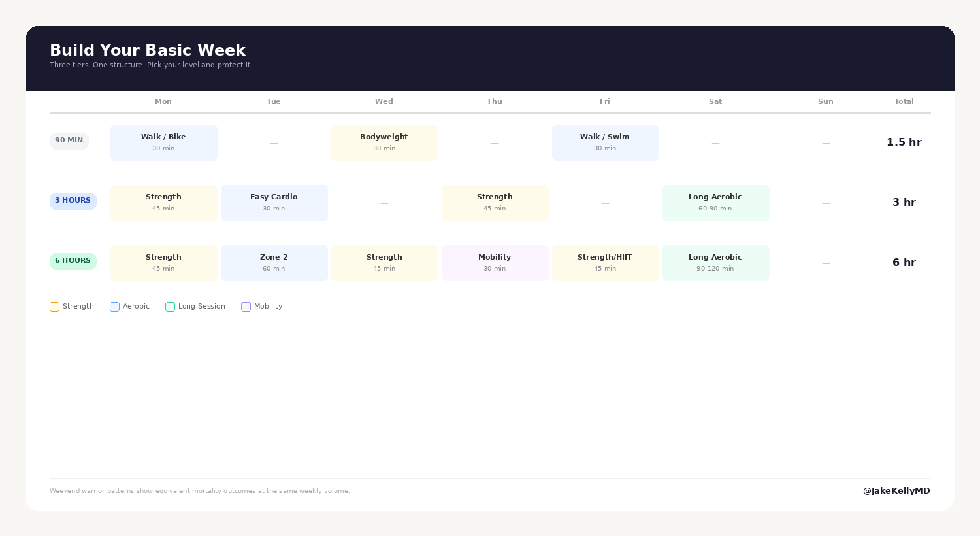Click the 6 hr total value

tap(904, 263)
